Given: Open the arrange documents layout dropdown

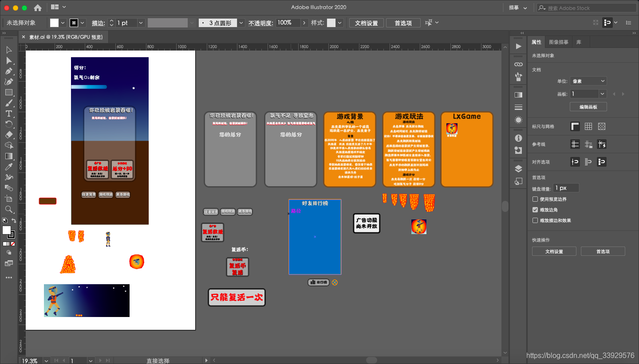Looking at the screenshot, I should (59, 7).
